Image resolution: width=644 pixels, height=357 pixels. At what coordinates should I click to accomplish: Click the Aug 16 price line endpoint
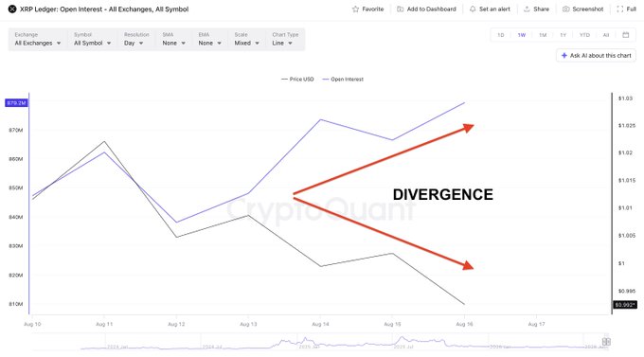click(464, 304)
